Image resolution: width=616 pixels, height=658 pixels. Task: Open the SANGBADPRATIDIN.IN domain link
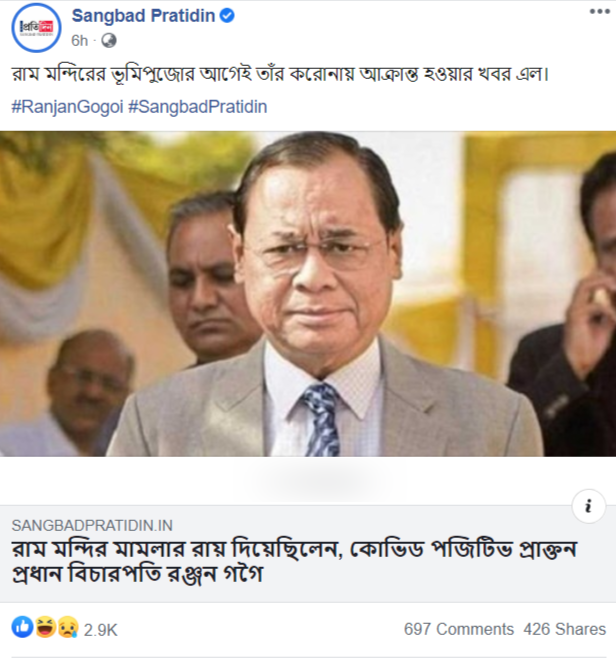tap(92, 526)
